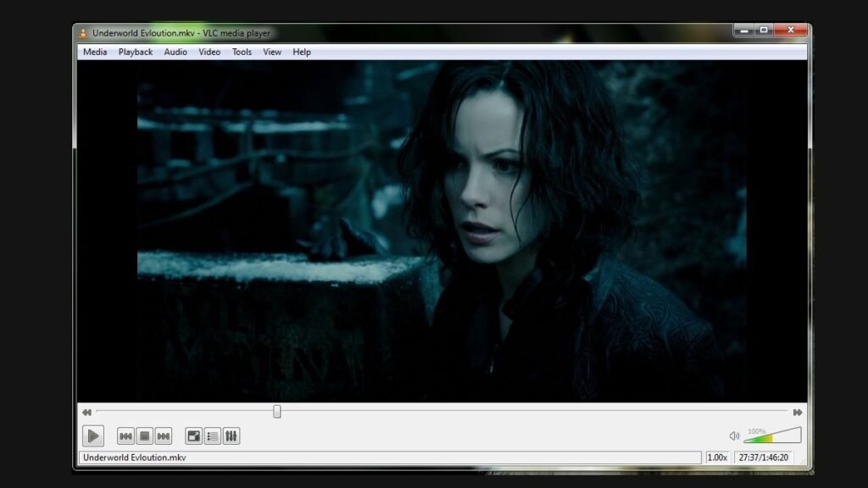Click the seek bar position handle

point(277,412)
